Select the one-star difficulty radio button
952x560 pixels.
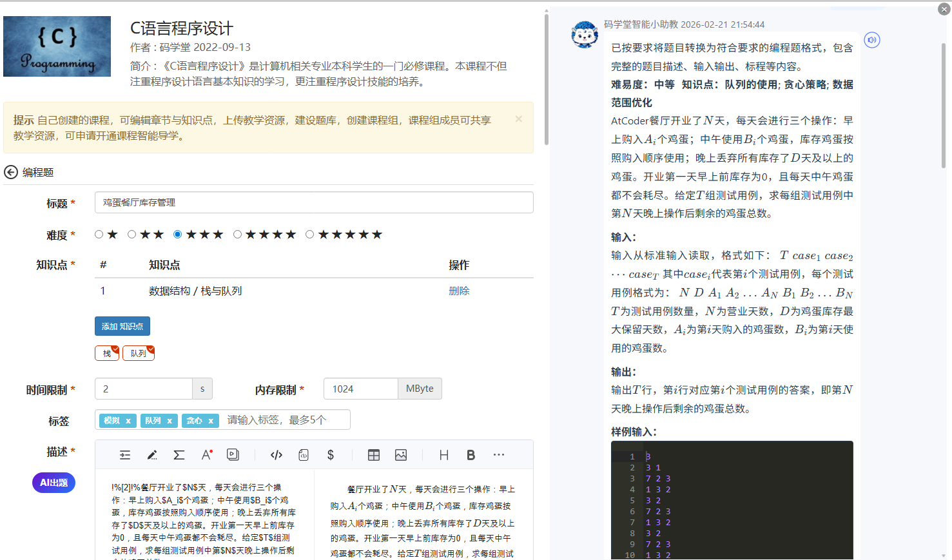click(99, 235)
